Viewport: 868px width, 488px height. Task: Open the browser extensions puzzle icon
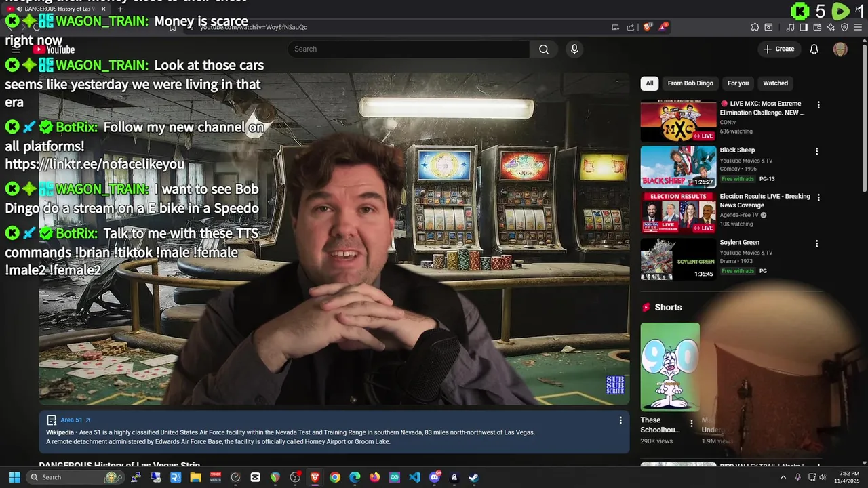click(x=755, y=27)
